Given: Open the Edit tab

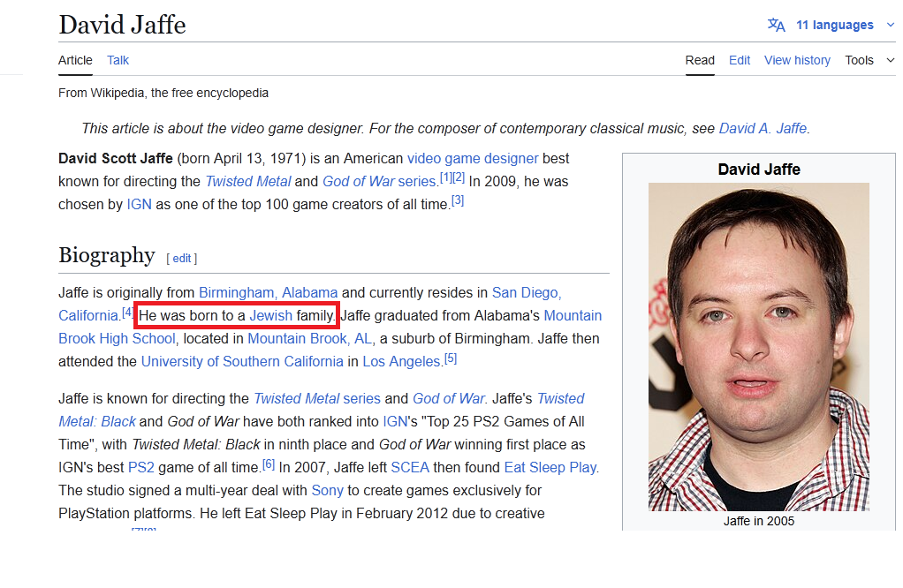Looking at the screenshot, I should pyautogui.click(x=740, y=60).
